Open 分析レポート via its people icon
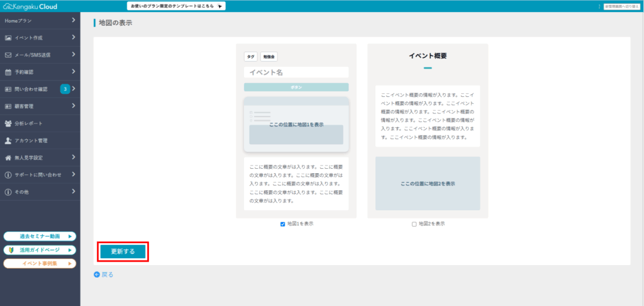The width and height of the screenshot is (644, 306). 8,123
